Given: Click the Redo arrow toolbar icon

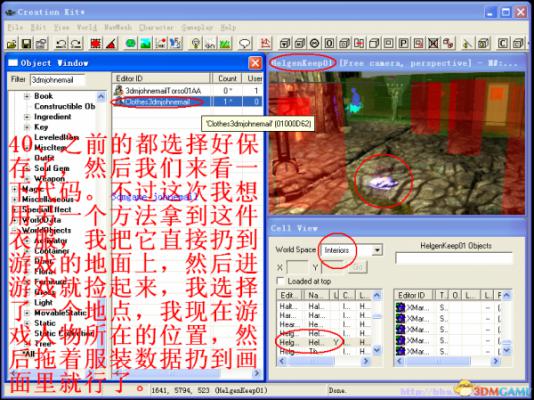Looking at the screenshot, I should click(76, 44).
